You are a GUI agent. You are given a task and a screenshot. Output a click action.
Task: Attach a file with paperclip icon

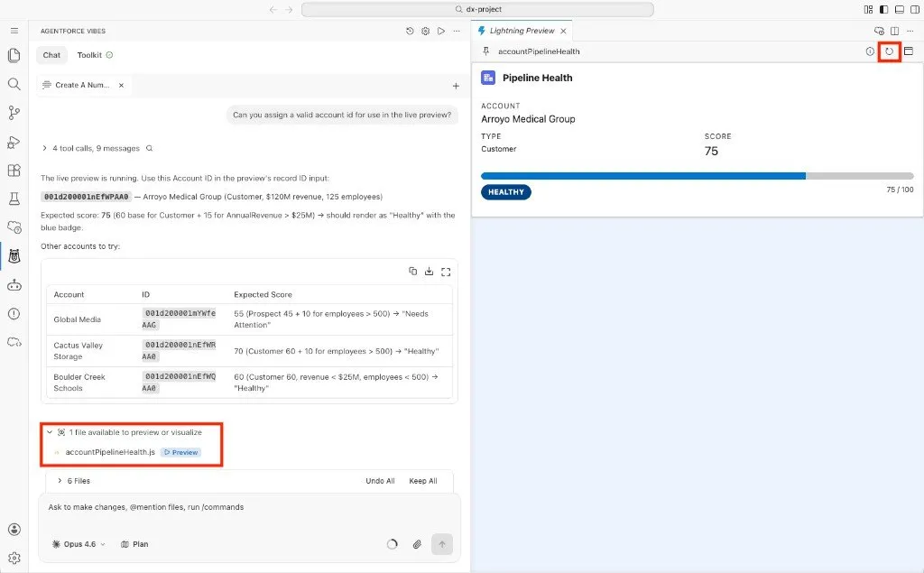click(417, 544)
